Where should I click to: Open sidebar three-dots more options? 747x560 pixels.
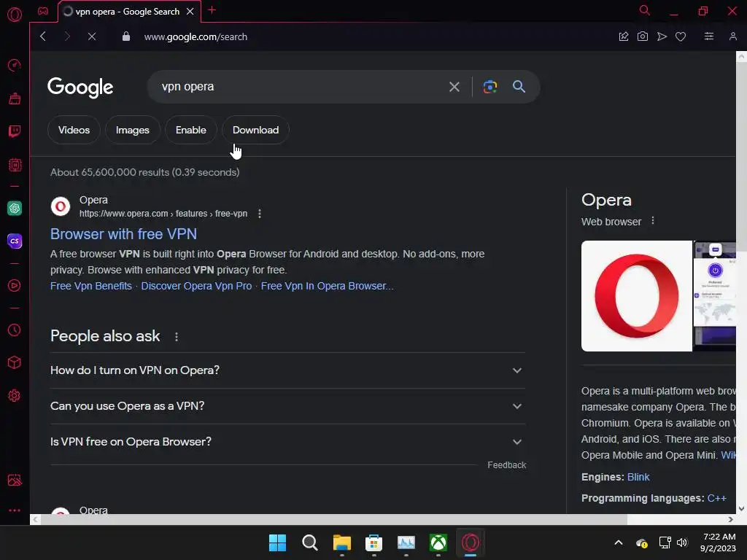click(15, 510)
